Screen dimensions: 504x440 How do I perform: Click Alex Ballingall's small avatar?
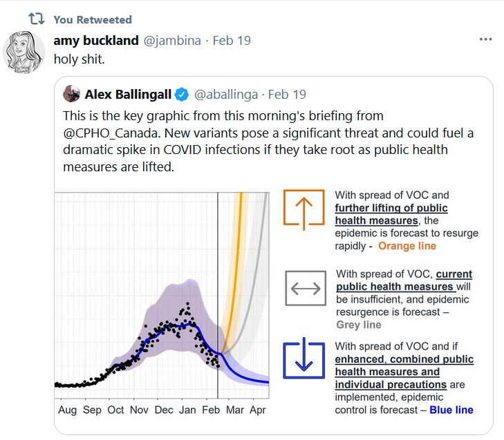click(x=71, y=94)
